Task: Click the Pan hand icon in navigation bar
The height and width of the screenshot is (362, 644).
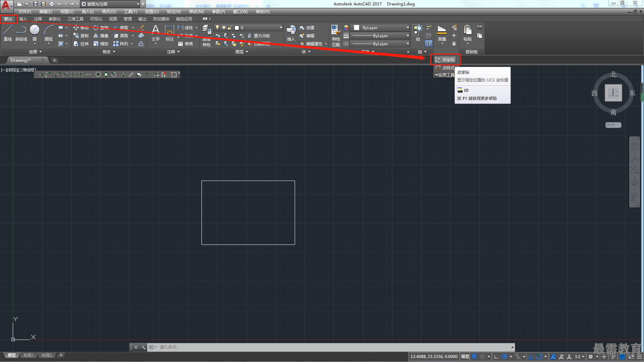Action: (x=634, y=160)
